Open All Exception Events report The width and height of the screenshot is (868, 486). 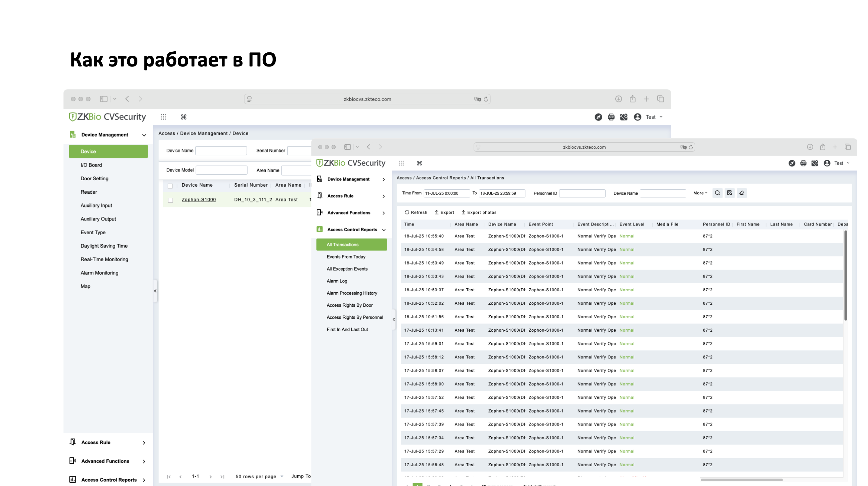(x=347, y=269)
